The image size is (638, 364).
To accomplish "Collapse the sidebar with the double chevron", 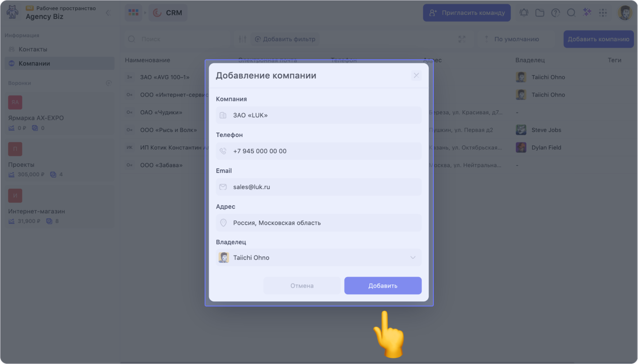I will (108, 13).
